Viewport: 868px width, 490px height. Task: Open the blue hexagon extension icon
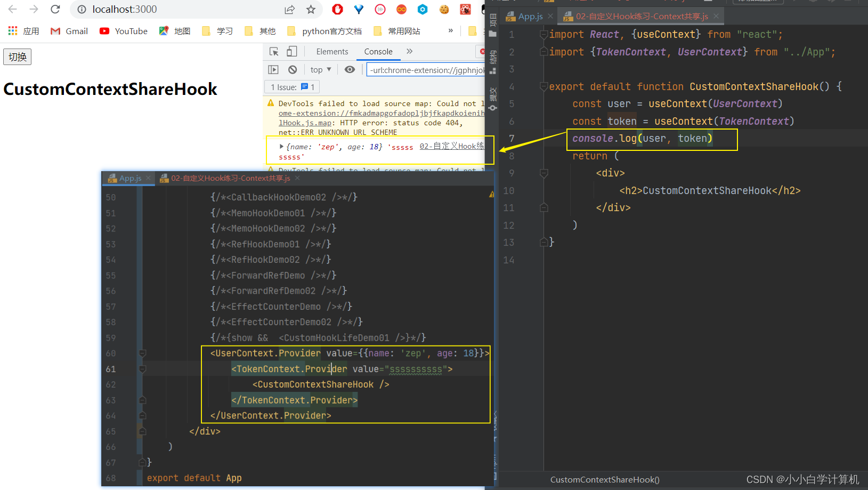[x=423, y=9]
